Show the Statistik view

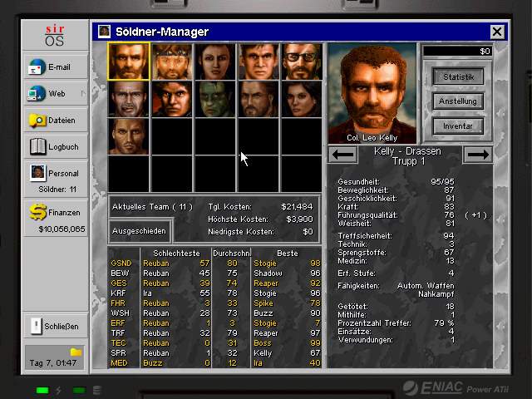(x=458, y=77)
